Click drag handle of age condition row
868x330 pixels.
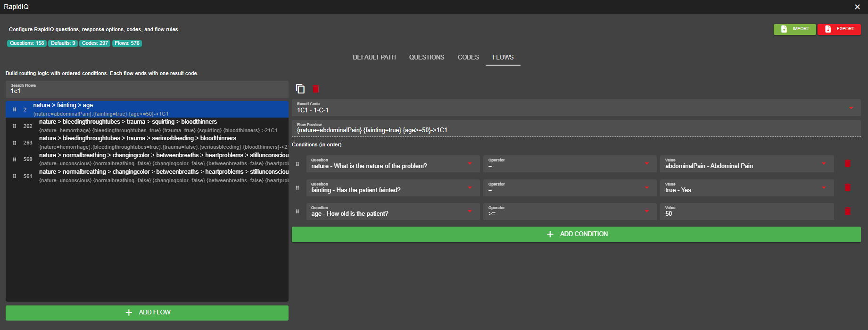tap(297, 212)
